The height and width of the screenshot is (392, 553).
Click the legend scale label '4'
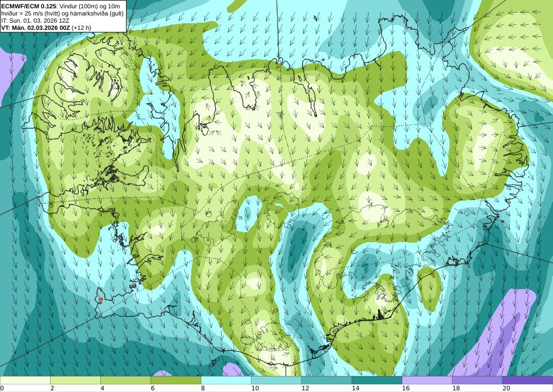[x=102, y=389]
